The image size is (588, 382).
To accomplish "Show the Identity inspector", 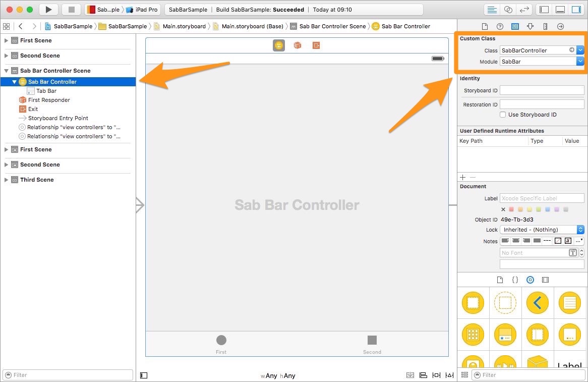I will click(515, 26).
